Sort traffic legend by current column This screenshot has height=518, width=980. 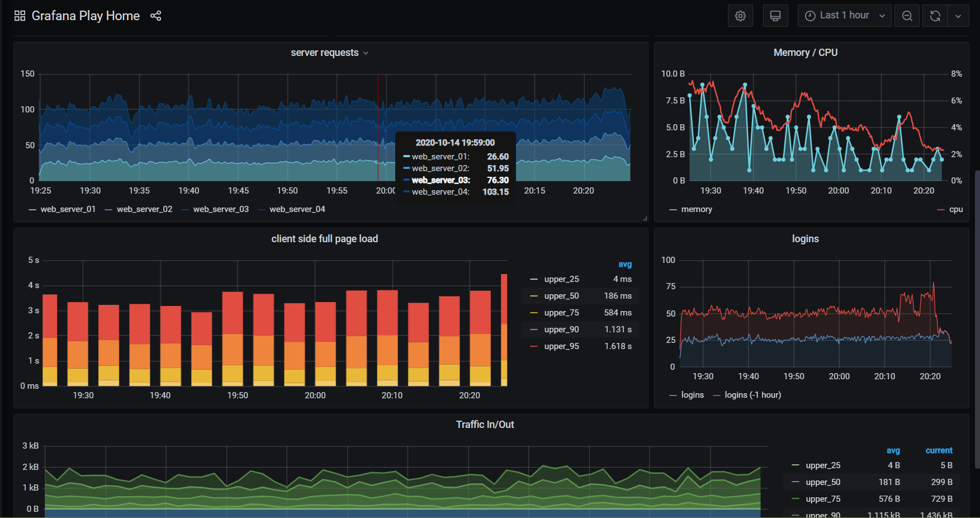tap(939, 450)
